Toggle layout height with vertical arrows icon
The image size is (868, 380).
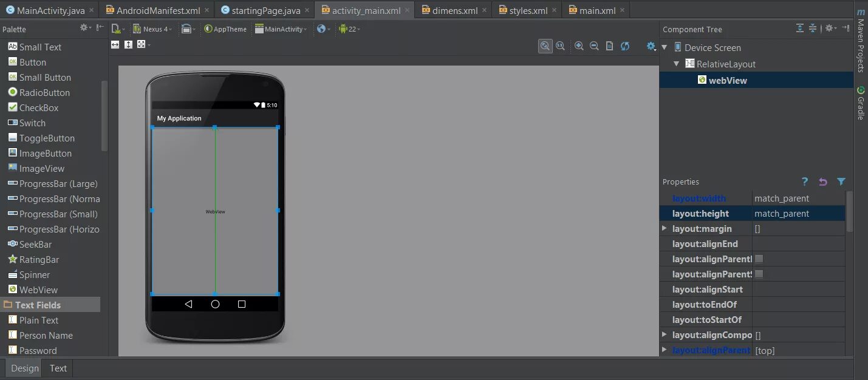(x=128, y=44)
